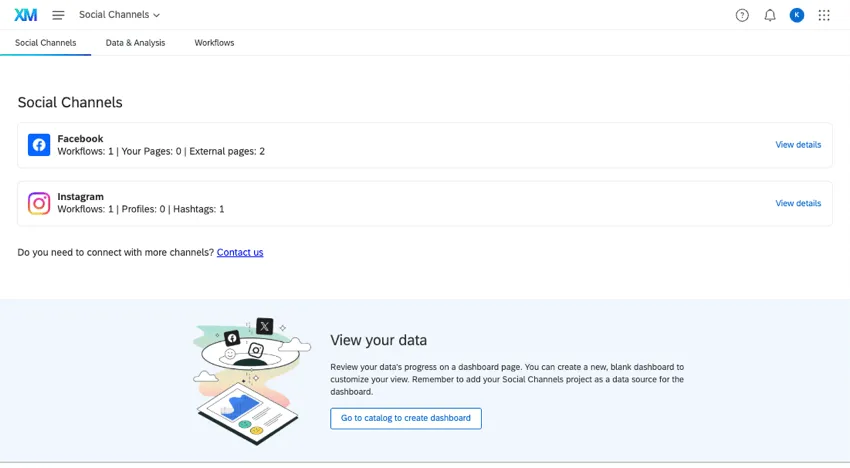Click Go to catalog to create dashboard
850x468 pixels.
(x=406, y=418)
